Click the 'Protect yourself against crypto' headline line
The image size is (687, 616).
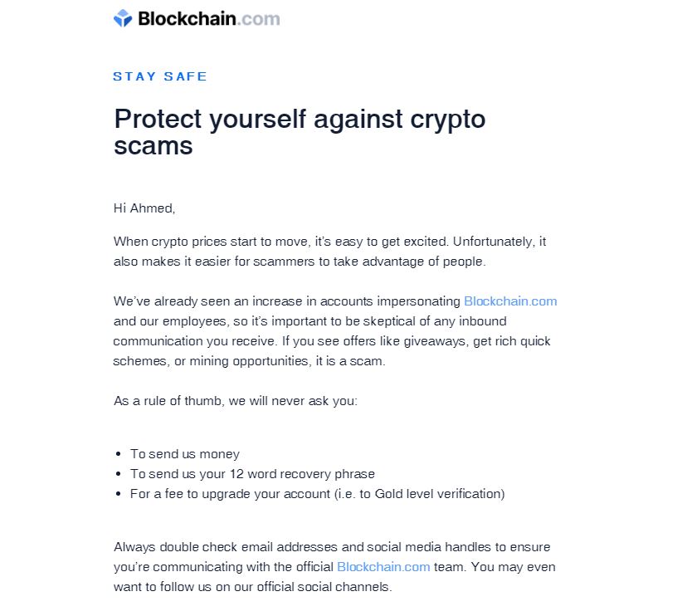300,119
